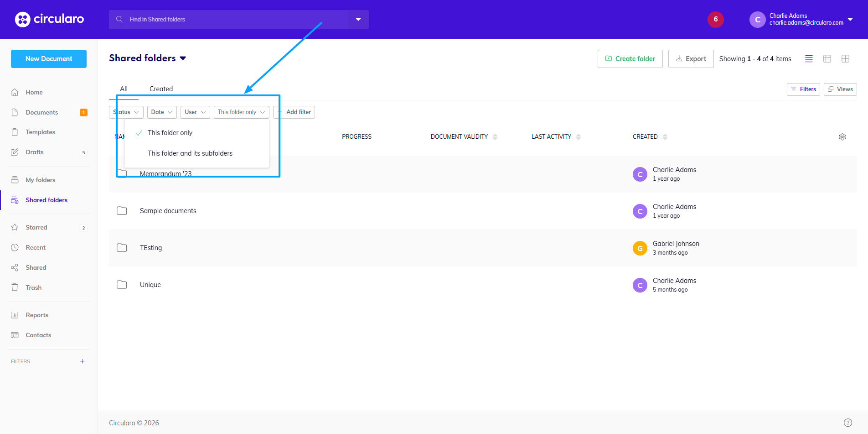Viewport: 868px width, 434px height.
Task: Click the Circularo logo
Action: coord(49,19)
